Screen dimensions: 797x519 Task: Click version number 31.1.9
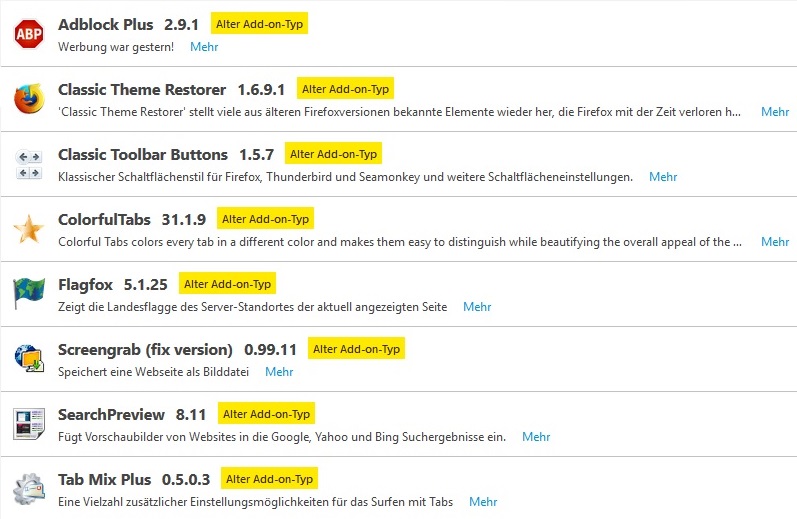coord(184,220)
